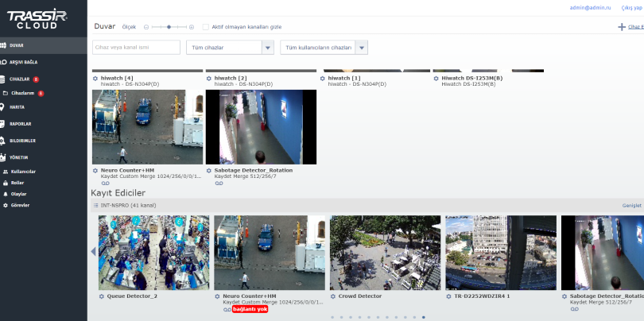This screenshot has width=644, height=321.
Task: Click the TRASSIR Cloud logo
Action: pyautogui.click(x=37, y=19)
